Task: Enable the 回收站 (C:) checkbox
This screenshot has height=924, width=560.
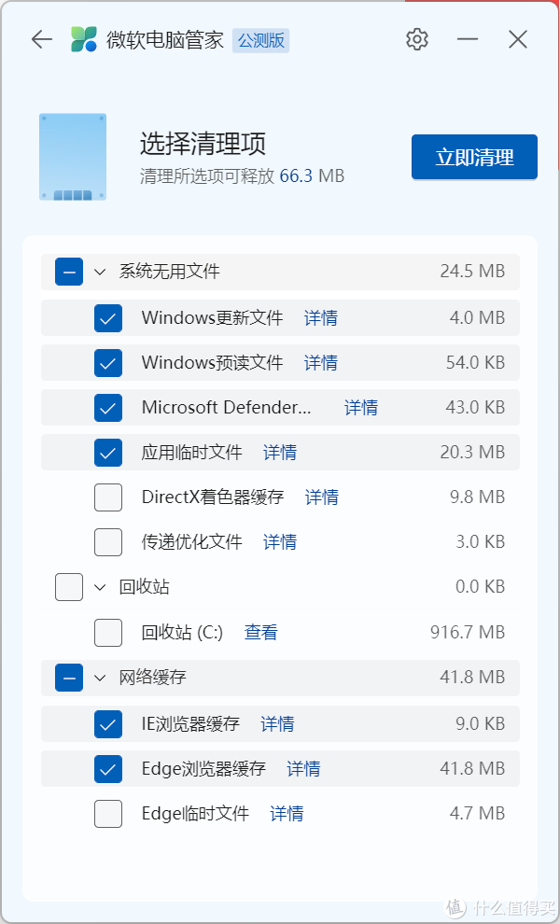Action: click(108, 633)
